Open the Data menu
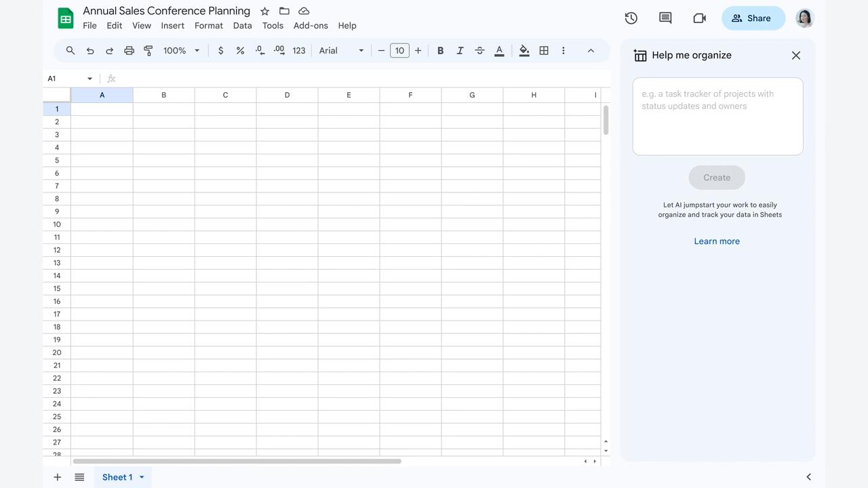The height and width of the screenshot is (488, 868). coord(242,25)
